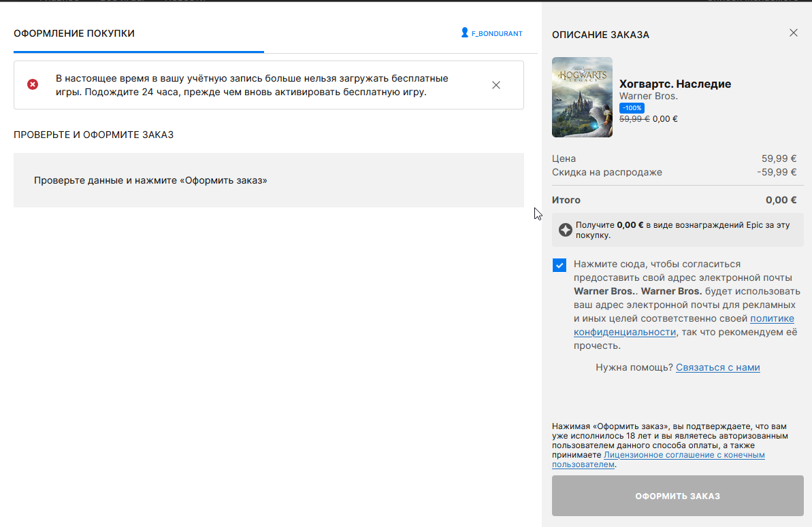The height and width of the screenshot is (527, 812).
Task: Dismiss the free games error notification
Action: [496, 85]
